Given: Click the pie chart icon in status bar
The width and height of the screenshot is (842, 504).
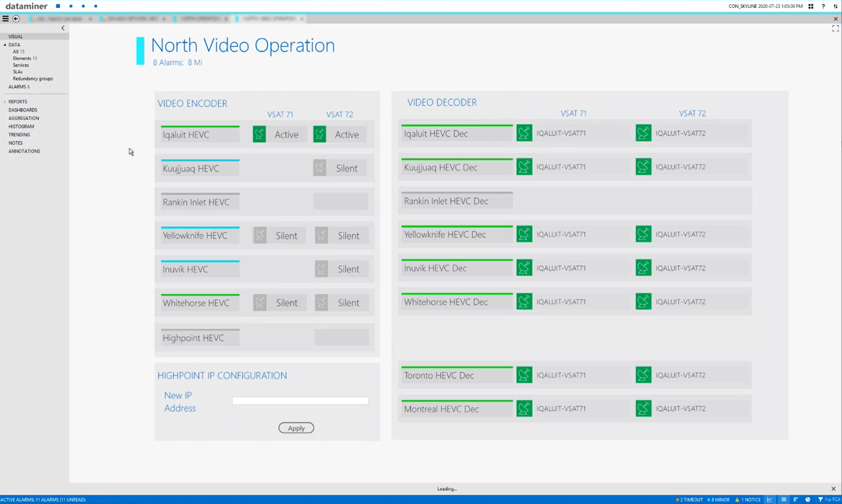Looking at the screenshot, I should [x=808, y=499].
